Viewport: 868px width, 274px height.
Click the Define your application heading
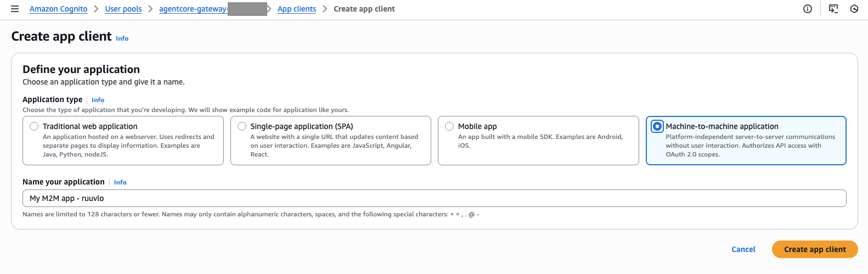click(x=81, y=69)
